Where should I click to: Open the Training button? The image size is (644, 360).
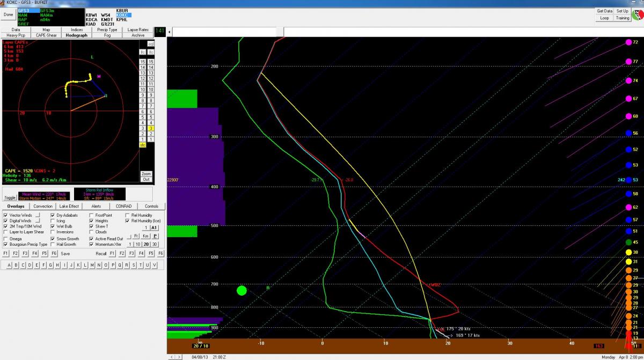pyautogui.click(x=622, y=18)
